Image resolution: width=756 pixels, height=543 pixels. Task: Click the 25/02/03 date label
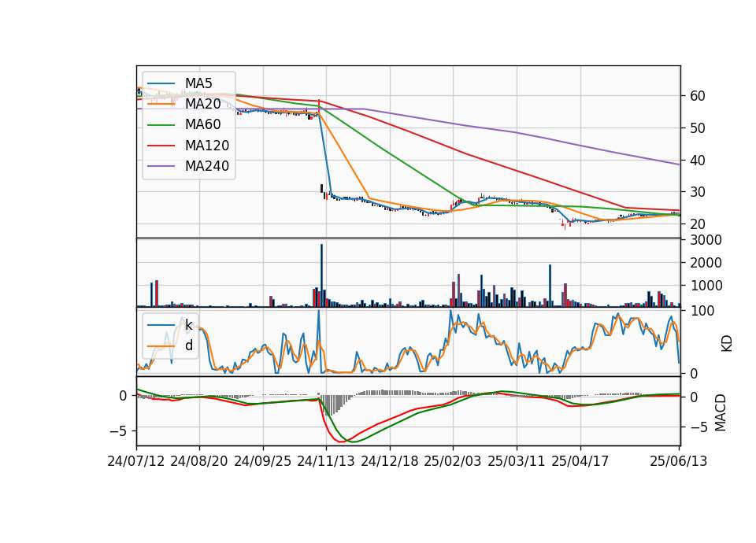(453, 462)
